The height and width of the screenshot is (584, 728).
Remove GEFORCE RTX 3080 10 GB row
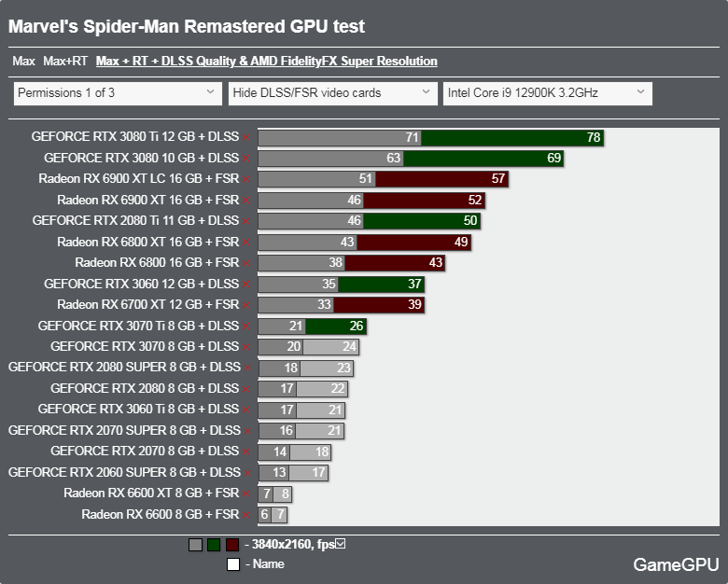(x=245, y=159)
